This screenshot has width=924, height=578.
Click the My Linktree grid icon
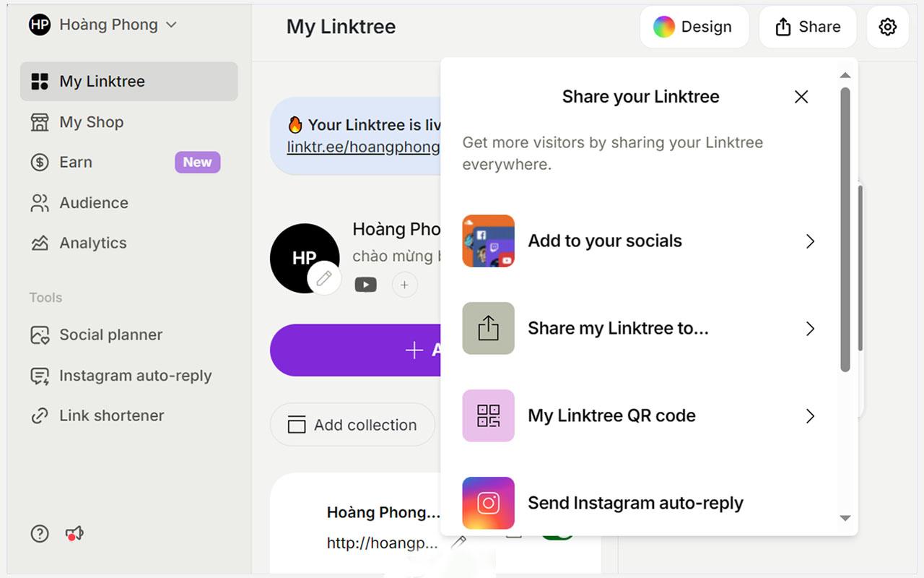pyautogui.click(x=40, y=82)
